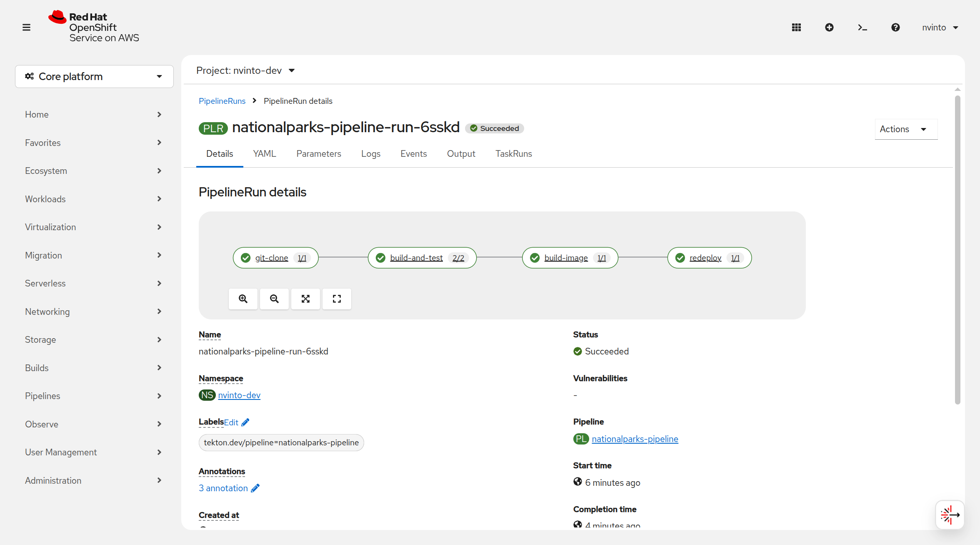Click the tekton.dev/pipeline label chip
This screenshot has width=980, height=545.
pyautogui.click(x=281, y=442)
